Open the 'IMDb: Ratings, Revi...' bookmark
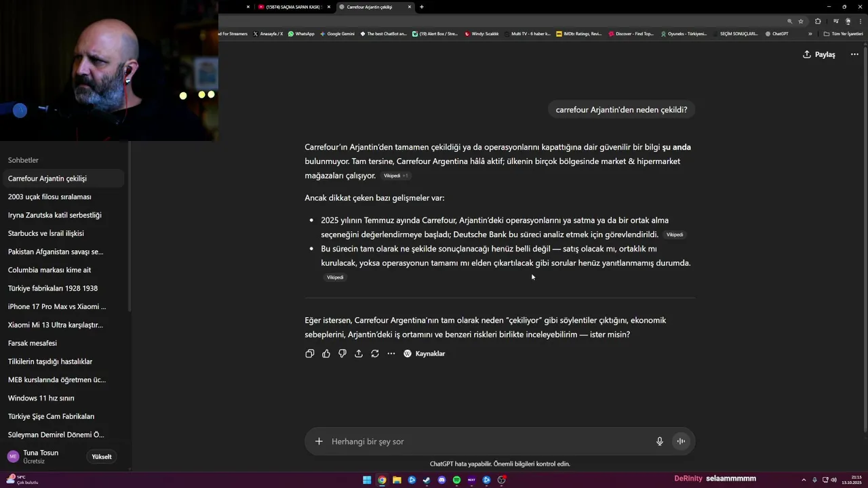Image resolution: width=868 pixels, height=488 pixels. pyautogui.click(x=578, y=33)
